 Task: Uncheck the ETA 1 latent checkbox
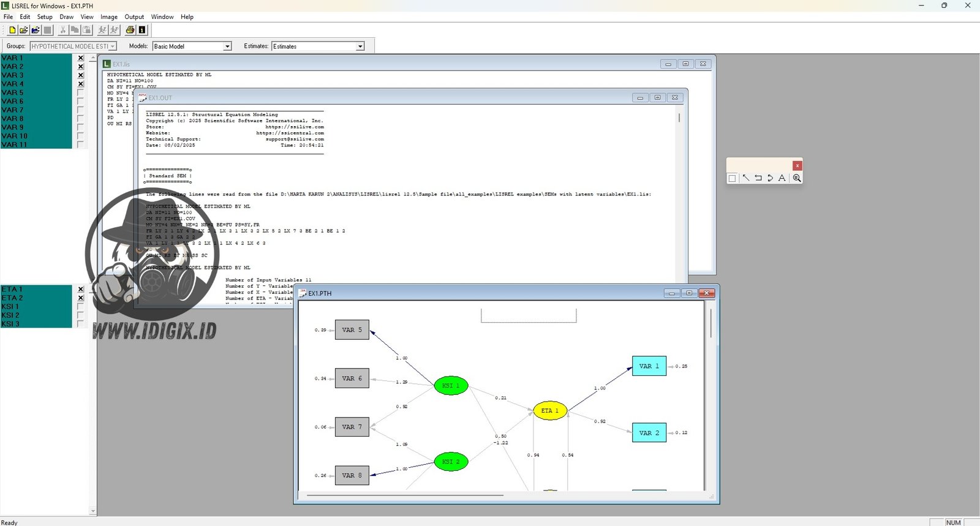click(x=80, y=289)
